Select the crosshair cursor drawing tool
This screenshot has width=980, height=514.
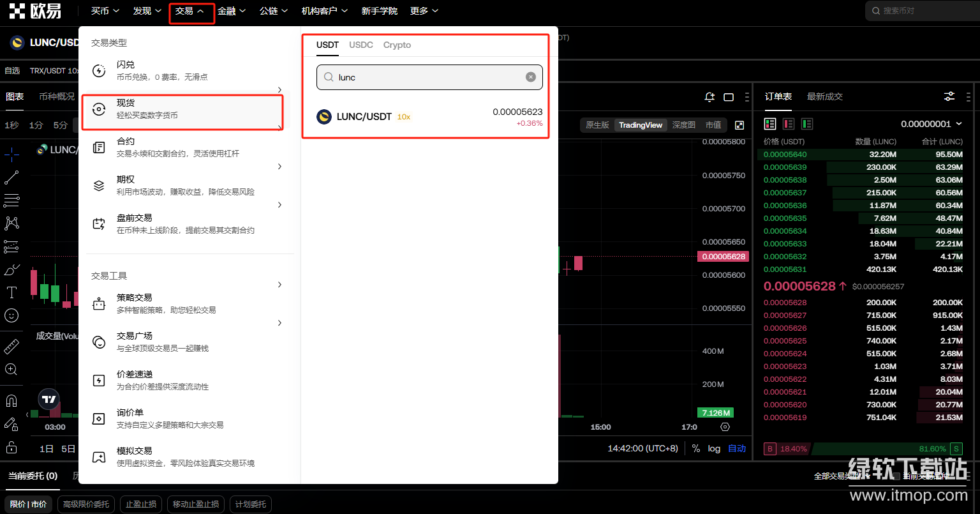point(11,154)
